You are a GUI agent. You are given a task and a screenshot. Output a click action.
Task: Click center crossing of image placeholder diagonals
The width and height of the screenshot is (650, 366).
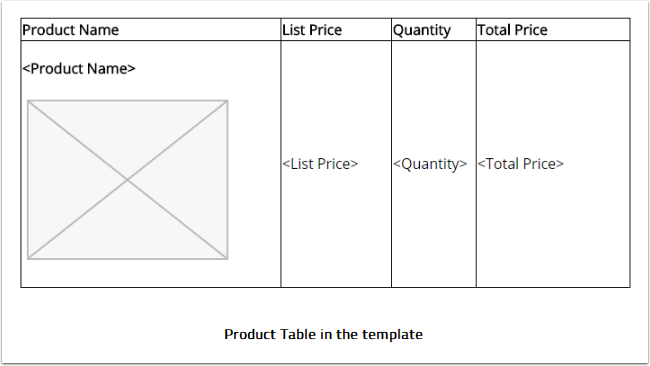point(128,180)
